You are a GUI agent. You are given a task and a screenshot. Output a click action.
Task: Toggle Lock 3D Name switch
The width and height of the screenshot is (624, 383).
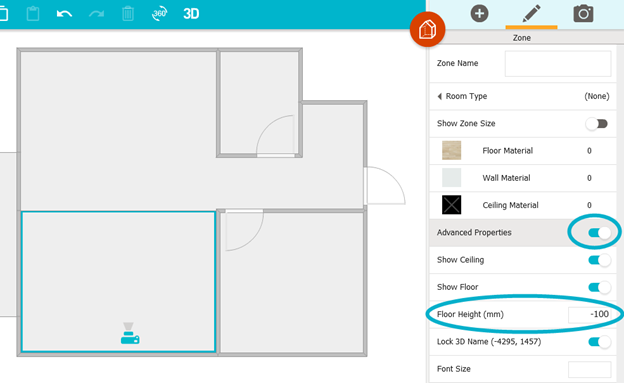(x=599, y=342)
